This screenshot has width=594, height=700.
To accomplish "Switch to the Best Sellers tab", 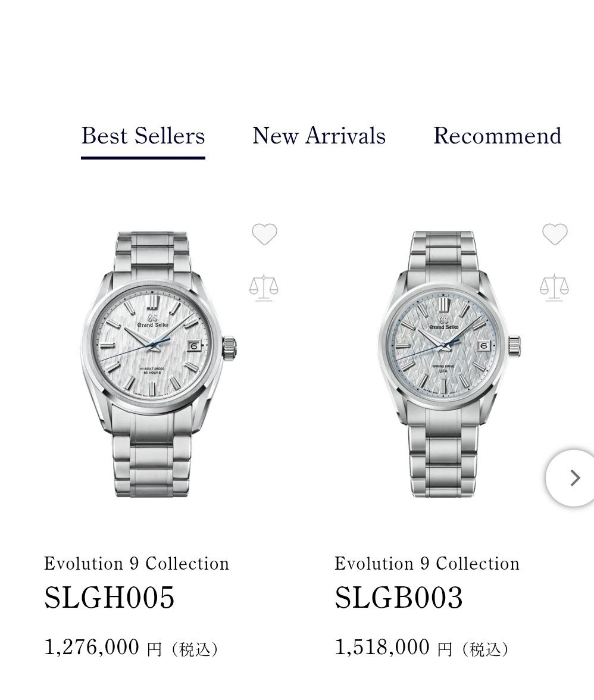I will pyautogui.click(x=143, y=136).
